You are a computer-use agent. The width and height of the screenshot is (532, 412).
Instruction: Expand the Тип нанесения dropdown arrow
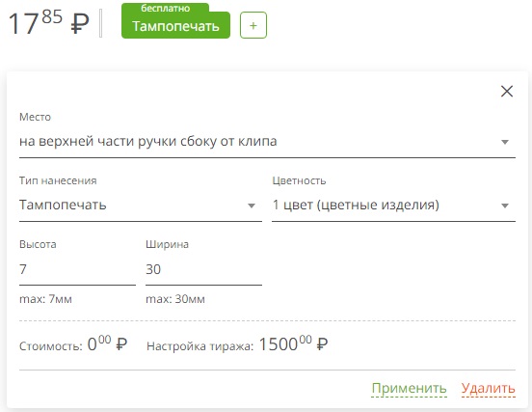252,206
